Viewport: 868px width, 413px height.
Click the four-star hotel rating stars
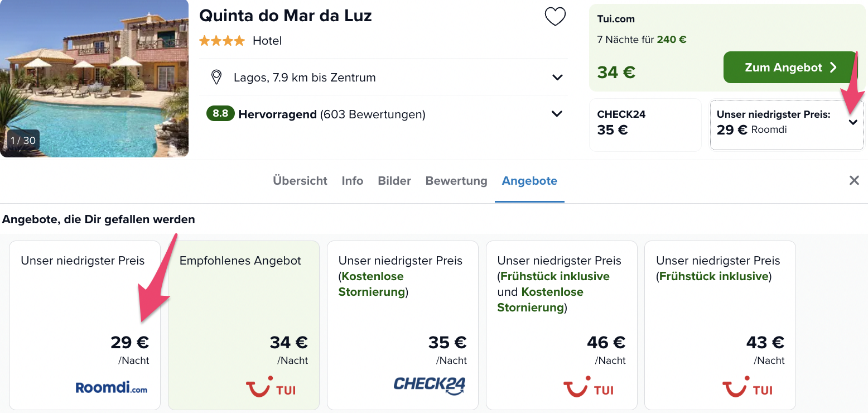222,41
